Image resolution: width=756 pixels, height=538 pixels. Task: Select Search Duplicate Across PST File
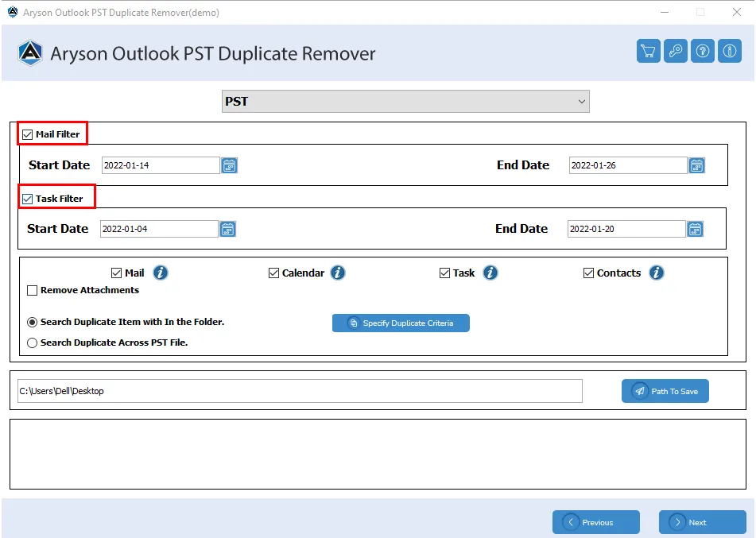[x=33, y=343]
